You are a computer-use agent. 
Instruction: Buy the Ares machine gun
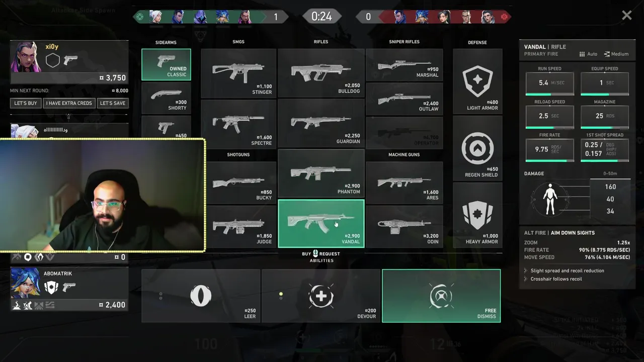click(x=405, y=183)
